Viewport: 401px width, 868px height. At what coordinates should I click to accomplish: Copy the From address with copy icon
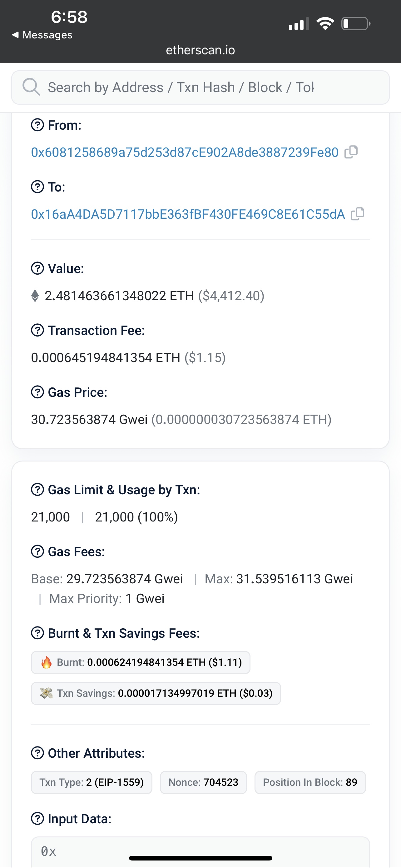[351, 152]
